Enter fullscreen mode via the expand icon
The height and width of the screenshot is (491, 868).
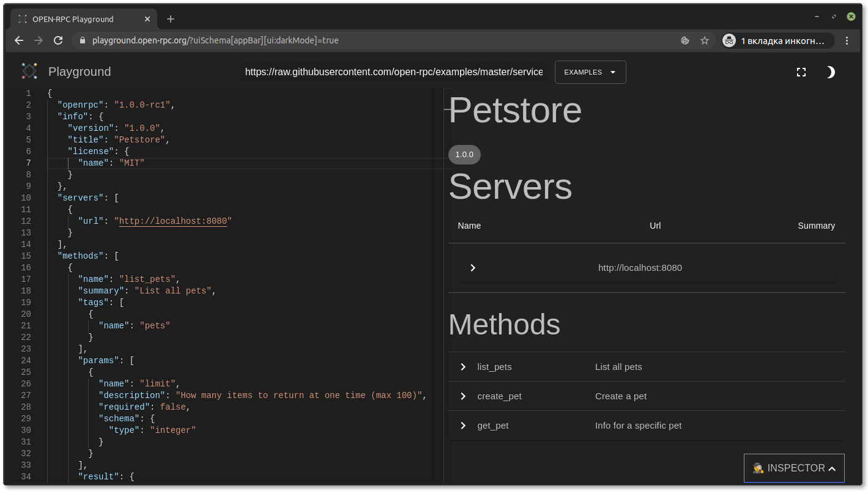[x=801, y=72]
